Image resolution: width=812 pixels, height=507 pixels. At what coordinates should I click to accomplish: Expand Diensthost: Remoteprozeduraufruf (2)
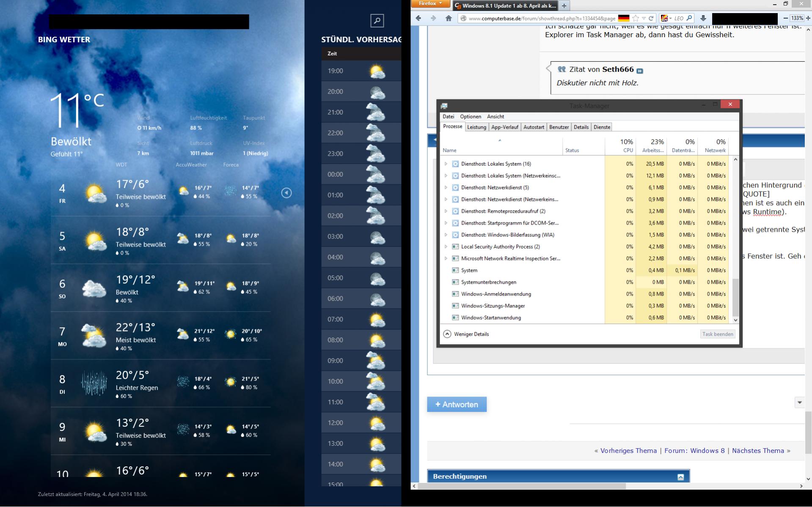pyautogui.click(x=446, y=211)
